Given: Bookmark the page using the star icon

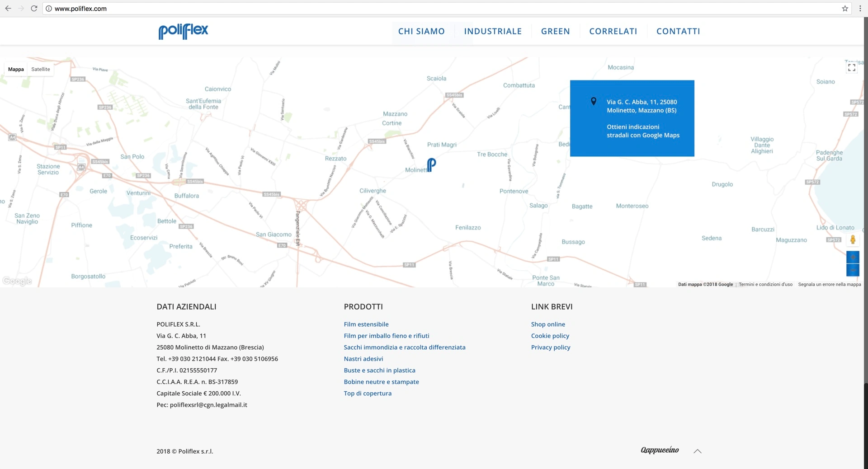Looking at the screenshot, I should click(845, 9).
